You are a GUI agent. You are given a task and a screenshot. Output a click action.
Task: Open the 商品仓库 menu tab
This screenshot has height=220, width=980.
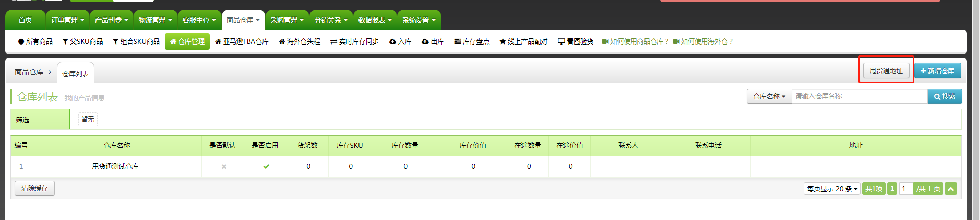click(243, 20)
